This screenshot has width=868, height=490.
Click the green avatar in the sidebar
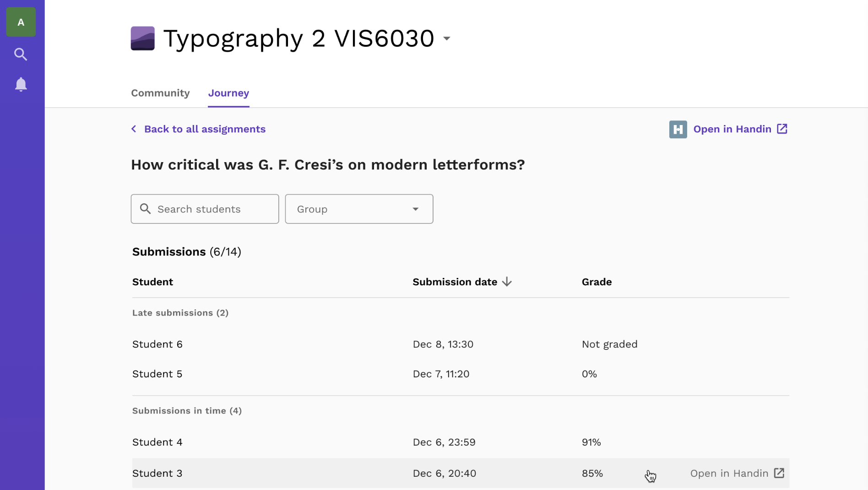click(x=21, y=22)
